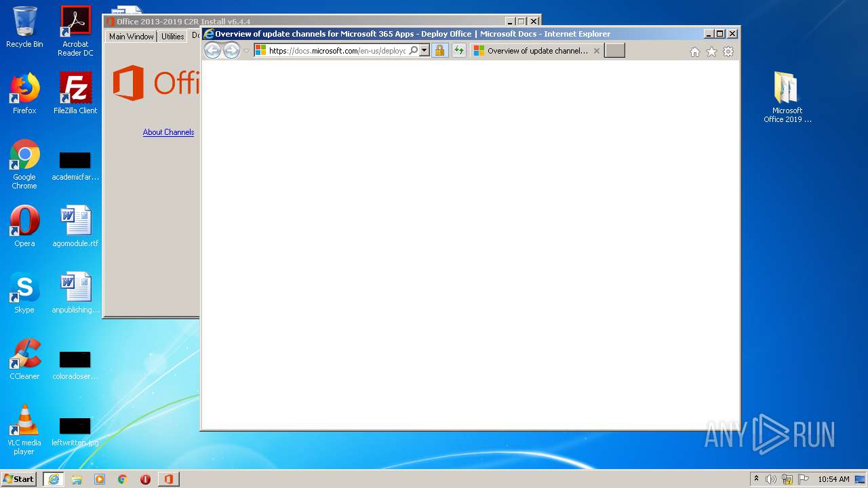Open Opera from taskbar
Image resolution: width=868 pixels, height=488 pixels.
(x=145, y=479)
